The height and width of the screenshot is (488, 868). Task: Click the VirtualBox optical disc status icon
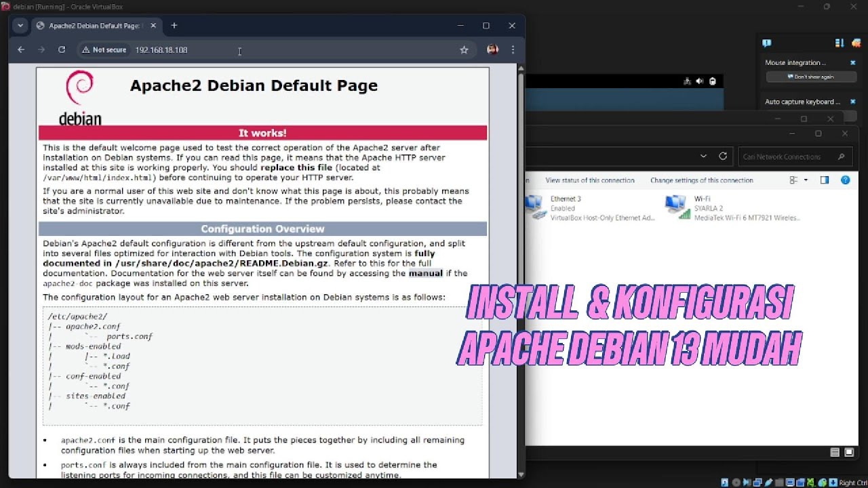click(x=736, y=483)
